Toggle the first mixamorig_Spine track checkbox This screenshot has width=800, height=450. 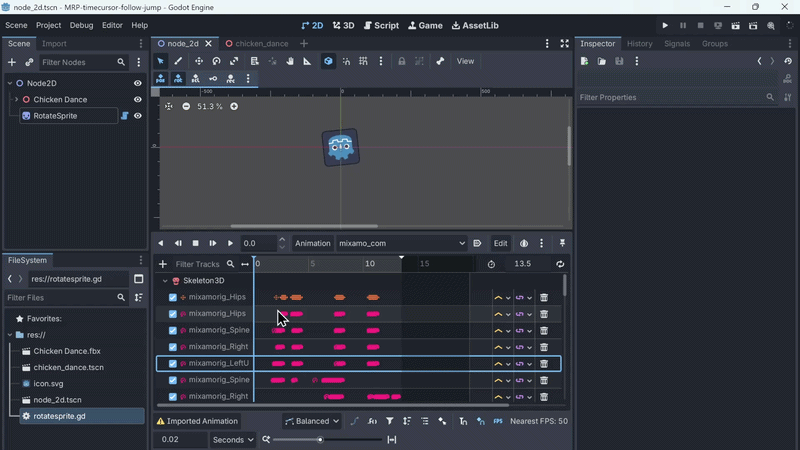[173, 330]
